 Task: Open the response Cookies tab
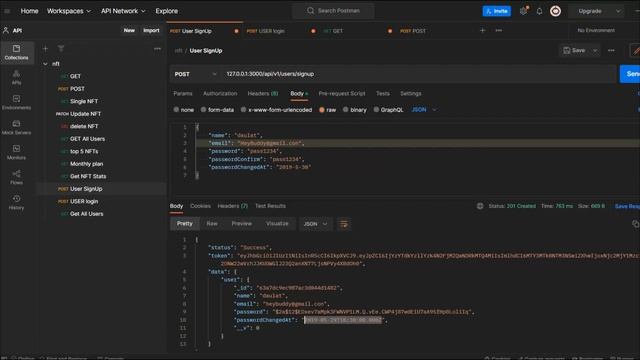[200, 206]
